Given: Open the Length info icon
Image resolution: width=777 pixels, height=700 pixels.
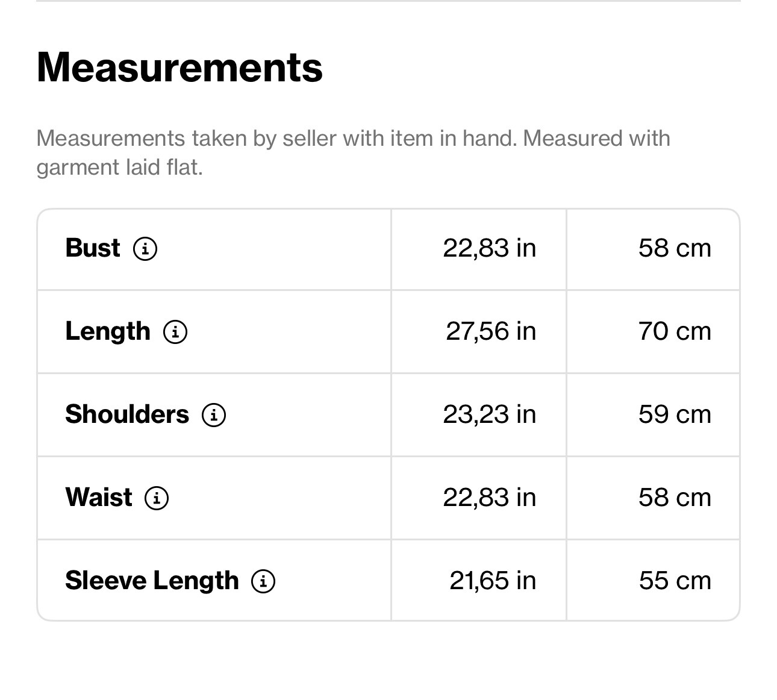Looking at the screenshot, I should click(x=175, y=331).
